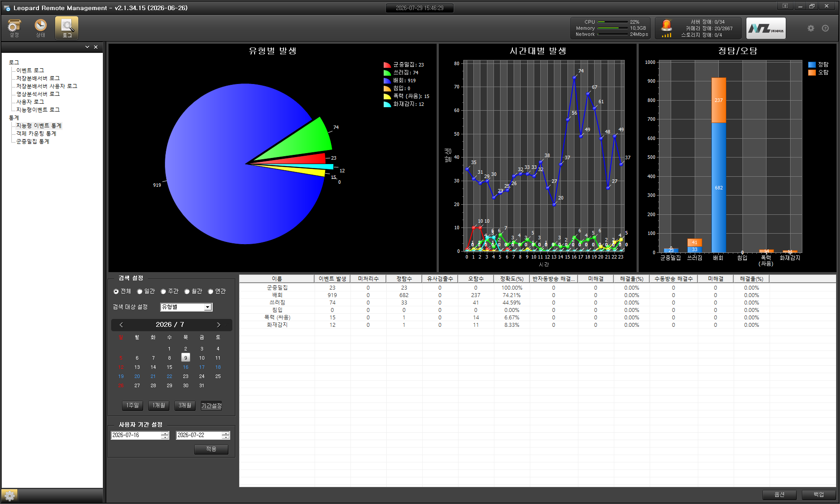Click the 로그 tree root node
The width and height of the screenshot is (840, 504).
pos(14,63)
